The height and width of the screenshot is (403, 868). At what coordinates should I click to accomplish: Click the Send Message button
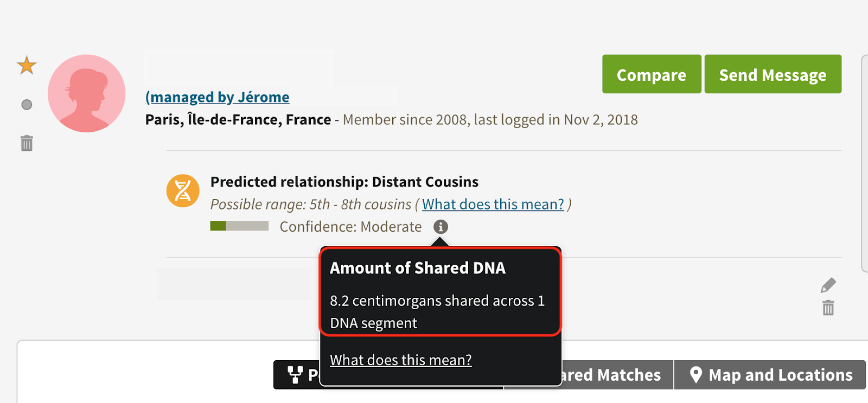point(773,74)
